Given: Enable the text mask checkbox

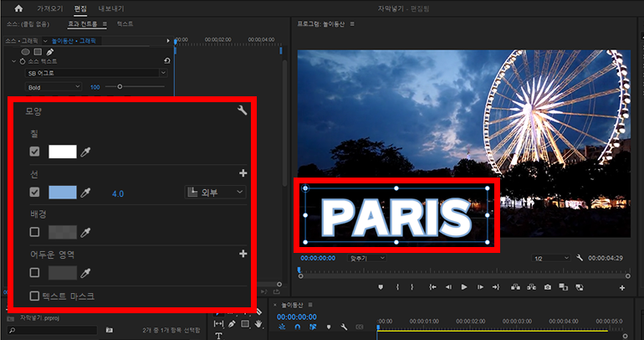Looking at the screenshot, I should point(34,296).
